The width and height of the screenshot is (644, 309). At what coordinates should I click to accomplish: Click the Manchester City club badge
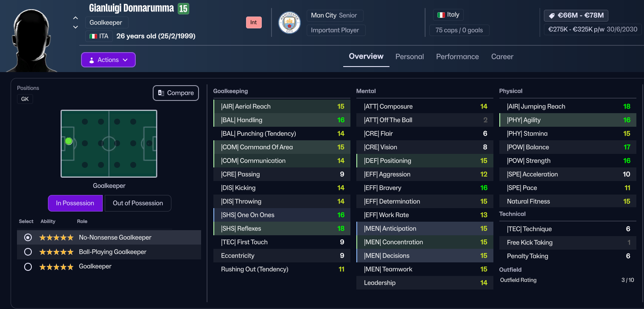coord(289,23)
